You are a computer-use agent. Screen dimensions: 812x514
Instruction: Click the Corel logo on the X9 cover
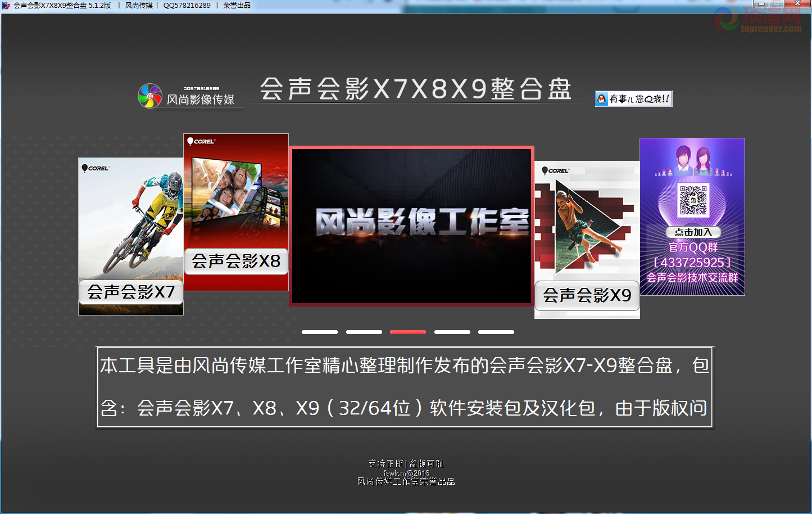tap(556, 170)
